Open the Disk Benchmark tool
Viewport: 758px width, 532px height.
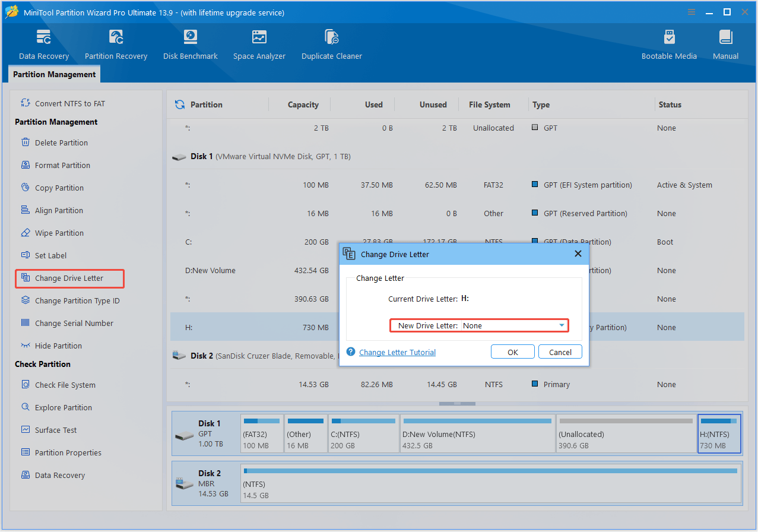(191, 45)
